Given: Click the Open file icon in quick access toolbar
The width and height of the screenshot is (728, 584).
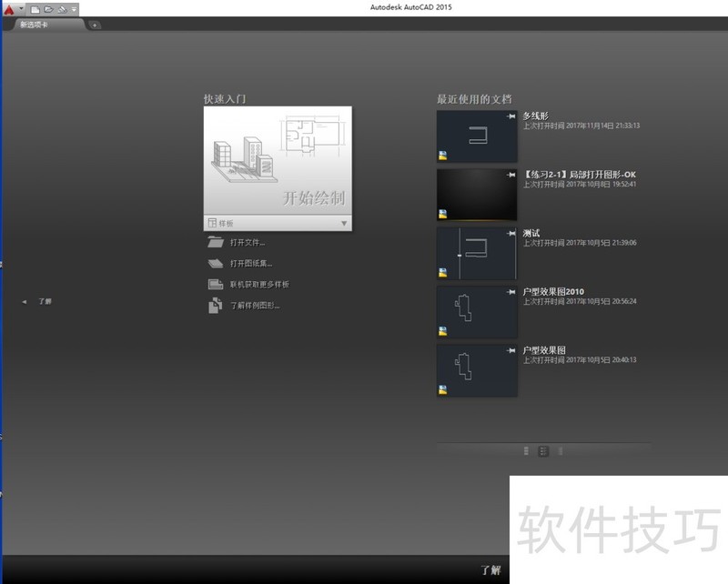Looking at the screenshot, I should pos(48,8).
